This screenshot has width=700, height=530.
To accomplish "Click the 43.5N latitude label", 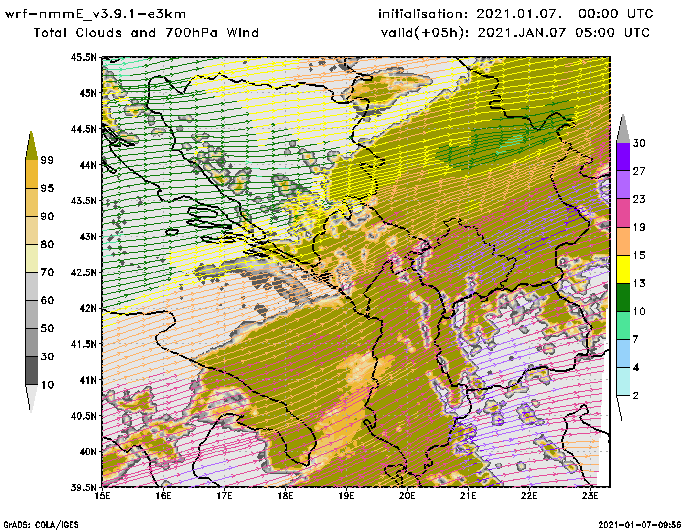I will click(x=83, y=200).
